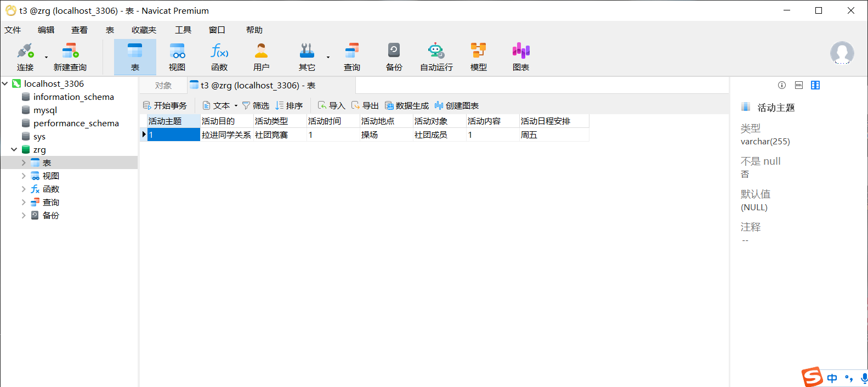Viewport: 868px width, 387px height.
Task: Select the 社团竞赛 cell
Action: click(x=280, y=134)
